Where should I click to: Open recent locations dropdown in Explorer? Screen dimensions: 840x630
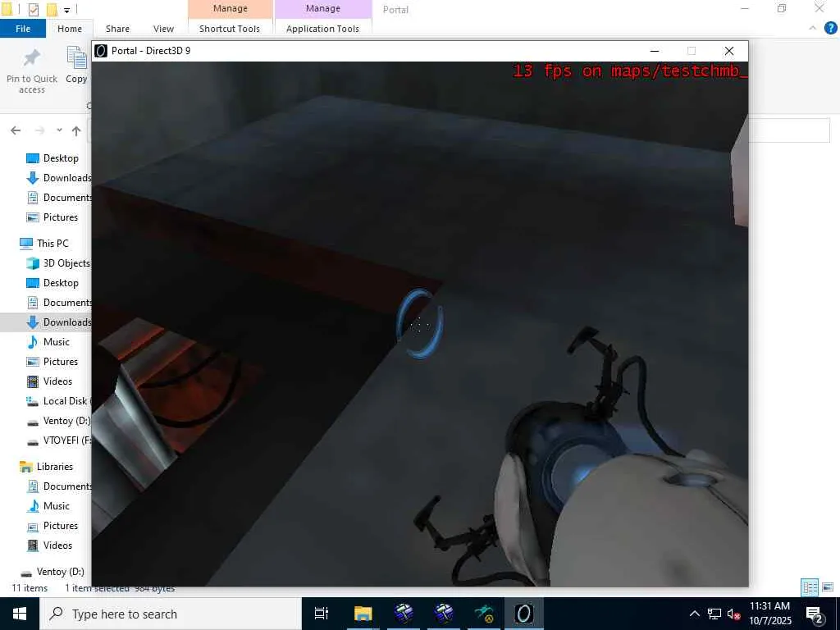[59, 130]
